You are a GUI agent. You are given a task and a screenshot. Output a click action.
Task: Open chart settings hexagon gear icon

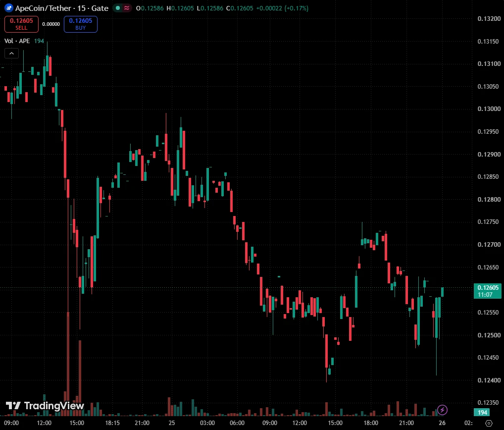coord(489,423)
